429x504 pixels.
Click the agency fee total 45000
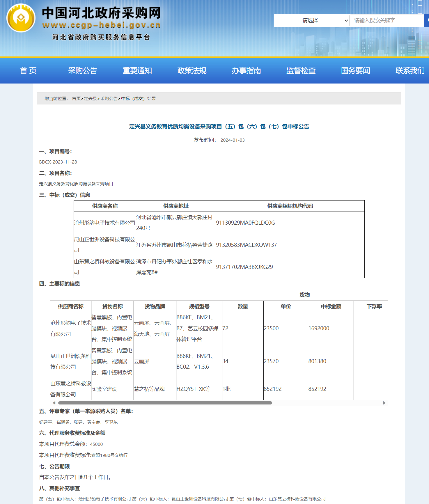[96, 444]
